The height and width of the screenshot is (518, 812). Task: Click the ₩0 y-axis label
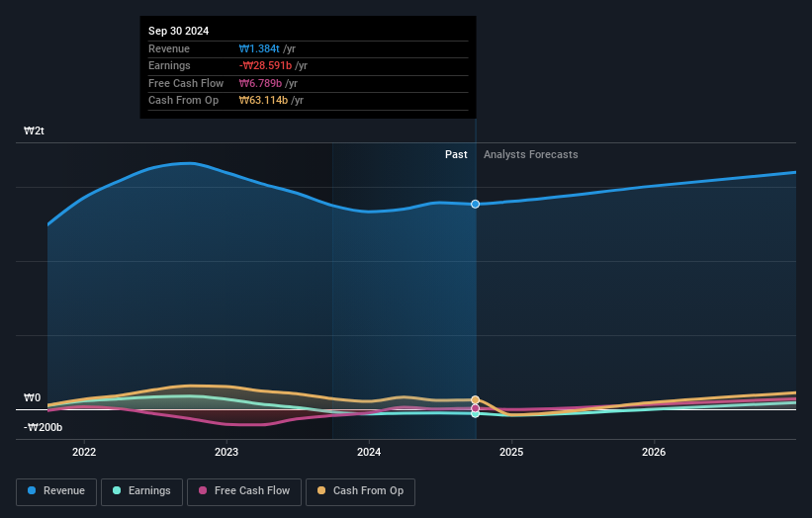tap(32, 397)
